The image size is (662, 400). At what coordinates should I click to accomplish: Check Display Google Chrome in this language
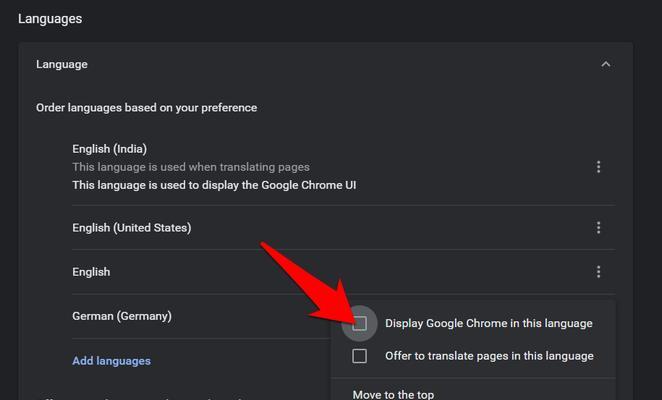pos(359,324)
